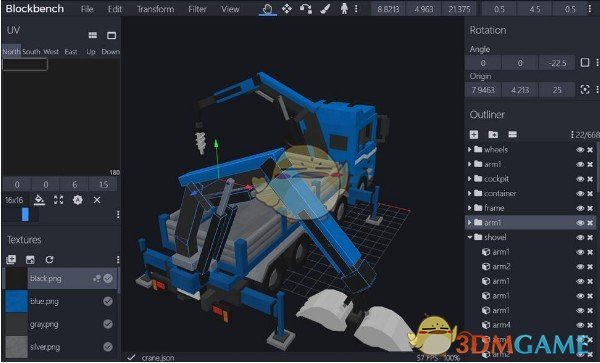Click the UV fill bucket icon

tap(39, 200)
